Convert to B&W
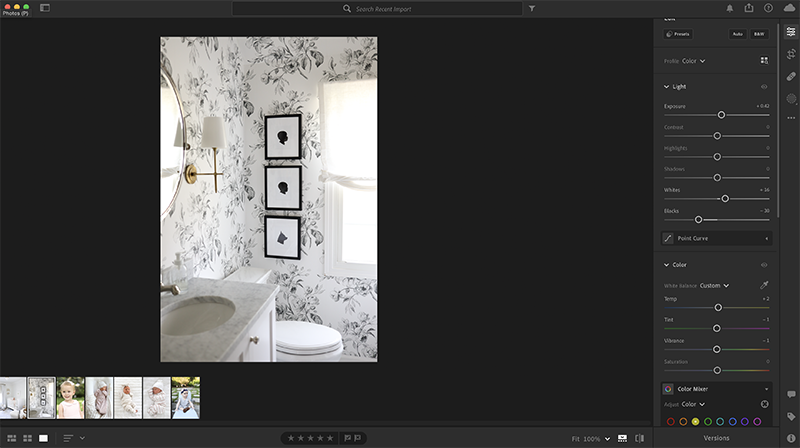 (x=759, y=34)
